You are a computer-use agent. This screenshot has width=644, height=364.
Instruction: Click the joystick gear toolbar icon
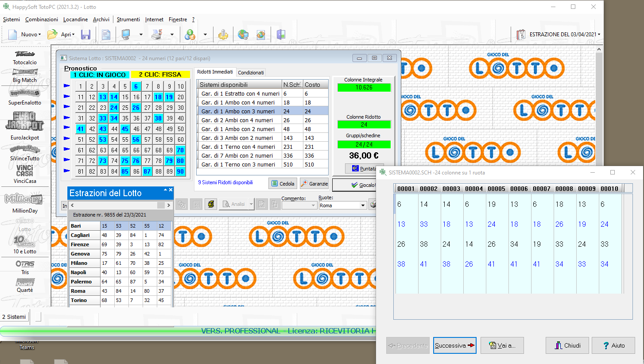(223, 34)
